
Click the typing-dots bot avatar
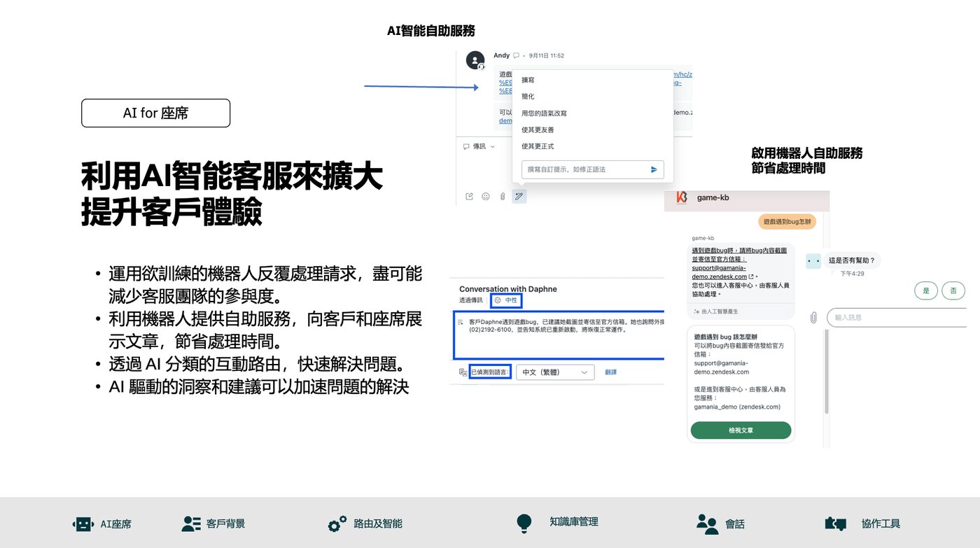tap(813, 261)
